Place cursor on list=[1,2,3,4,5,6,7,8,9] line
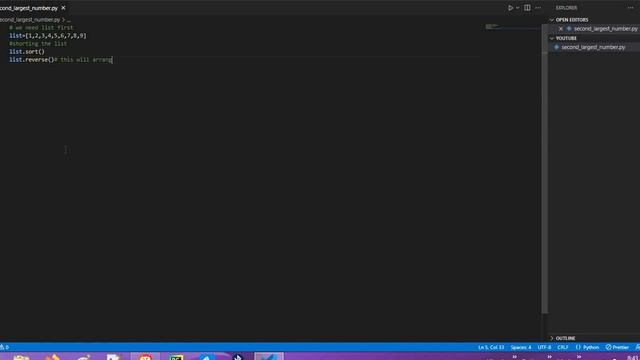This screenshot has height=360, width=640. [x=48, y=36]
